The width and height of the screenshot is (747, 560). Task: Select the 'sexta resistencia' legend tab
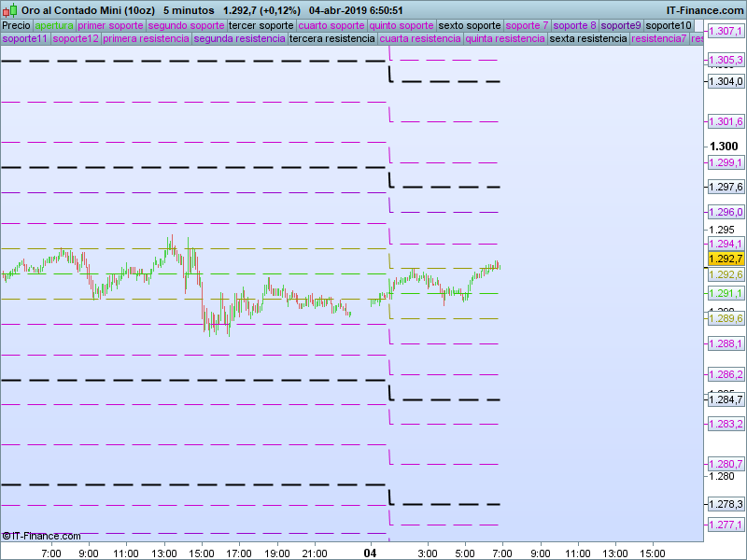(x=588, y=39)
